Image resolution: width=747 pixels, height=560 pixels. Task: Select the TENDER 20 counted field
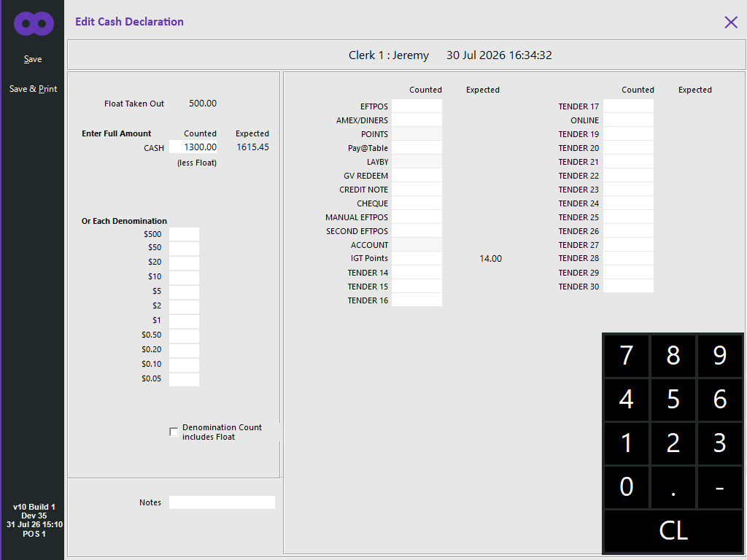pos(628,147)
